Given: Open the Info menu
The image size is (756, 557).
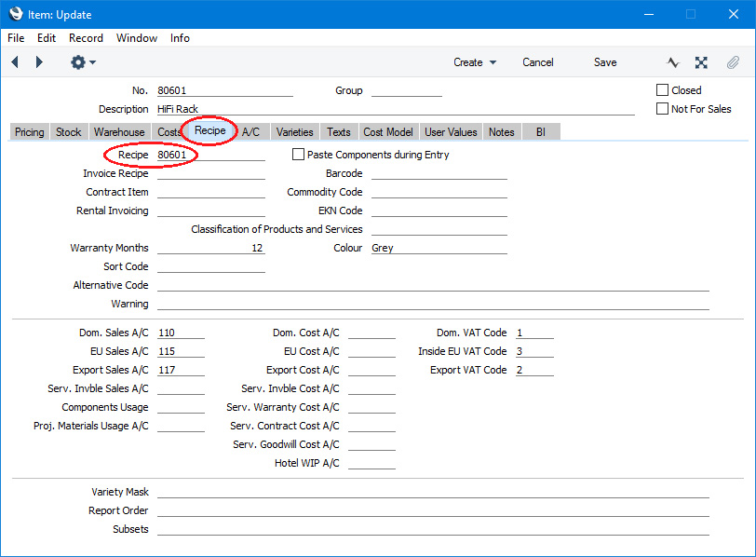Looking at the screenshot, I should point(180,38).
